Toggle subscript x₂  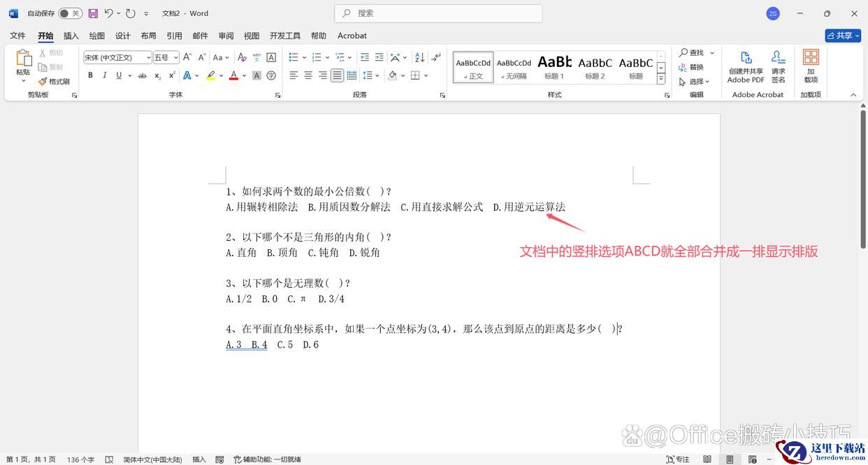(157, 75)
